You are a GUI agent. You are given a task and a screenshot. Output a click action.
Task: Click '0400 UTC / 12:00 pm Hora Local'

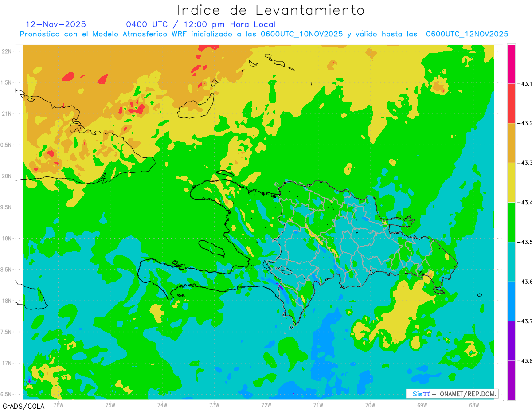(x=200, y=24)
